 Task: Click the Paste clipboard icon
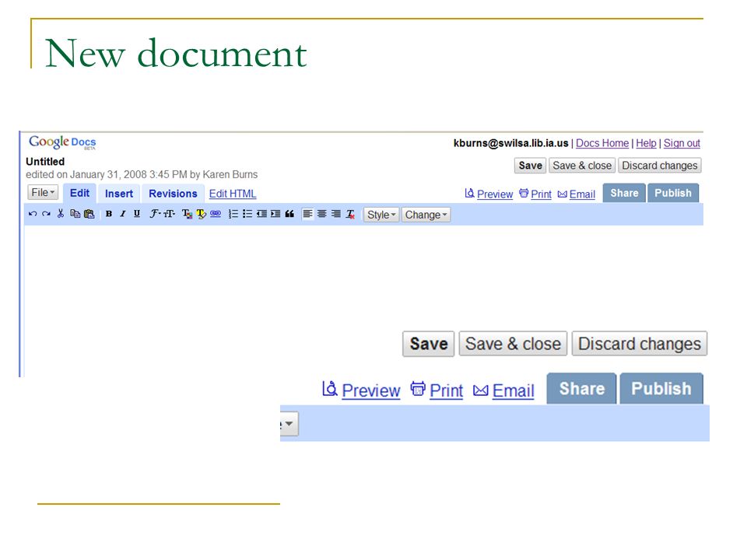click(x=89, y=214)
